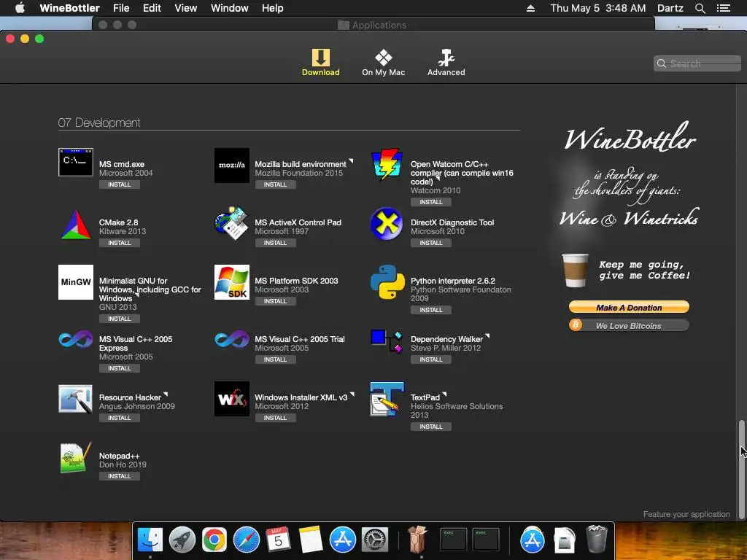Click the coffee cup donation image

tap(575, 271)
